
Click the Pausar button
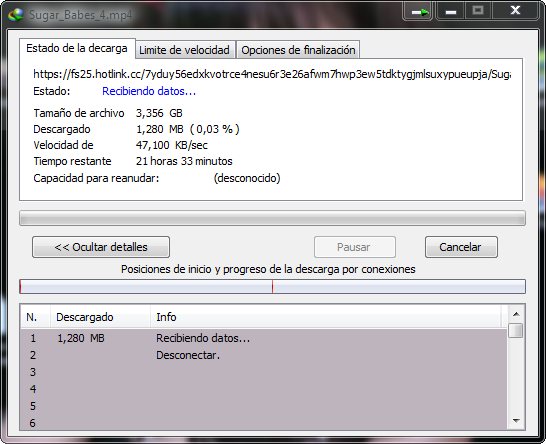pyautogui.click(x=354, y=247)
